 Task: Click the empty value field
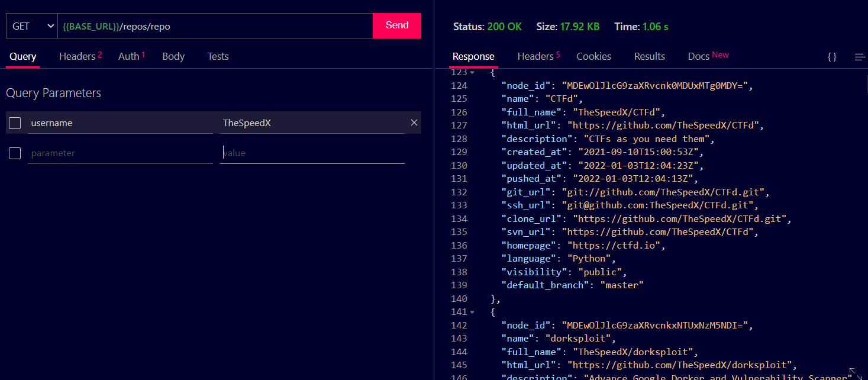312,153
